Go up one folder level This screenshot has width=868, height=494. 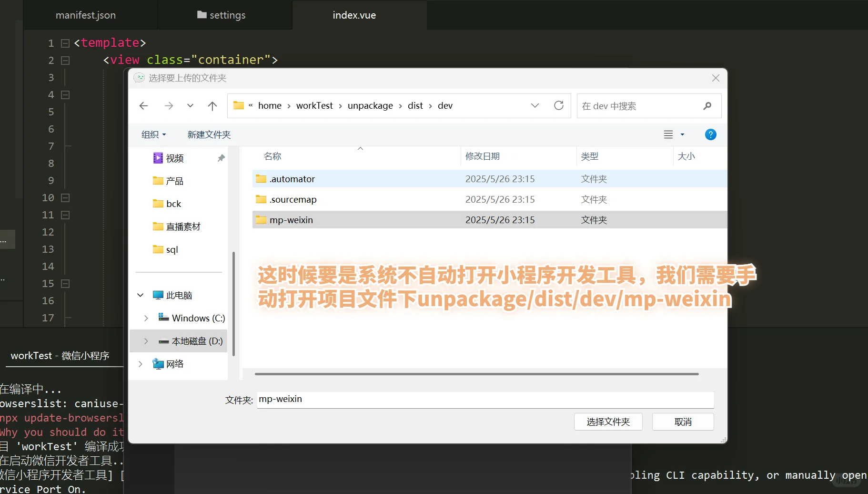coord(212,105)
